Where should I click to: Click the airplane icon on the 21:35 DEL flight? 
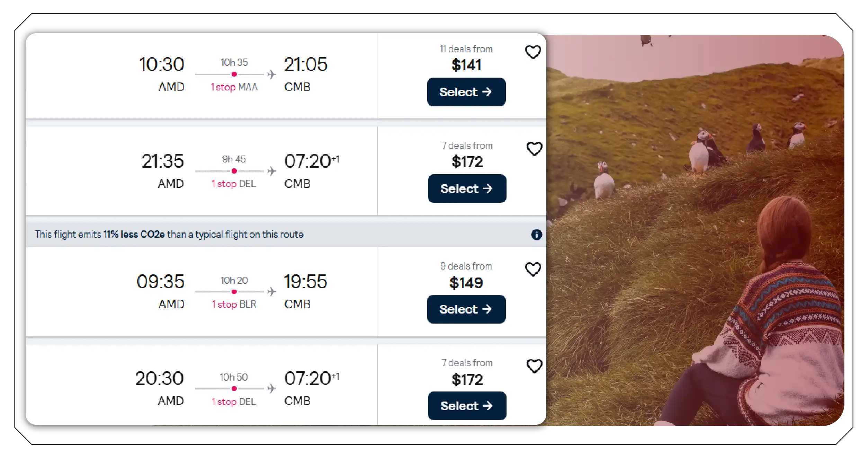(272, 170)
